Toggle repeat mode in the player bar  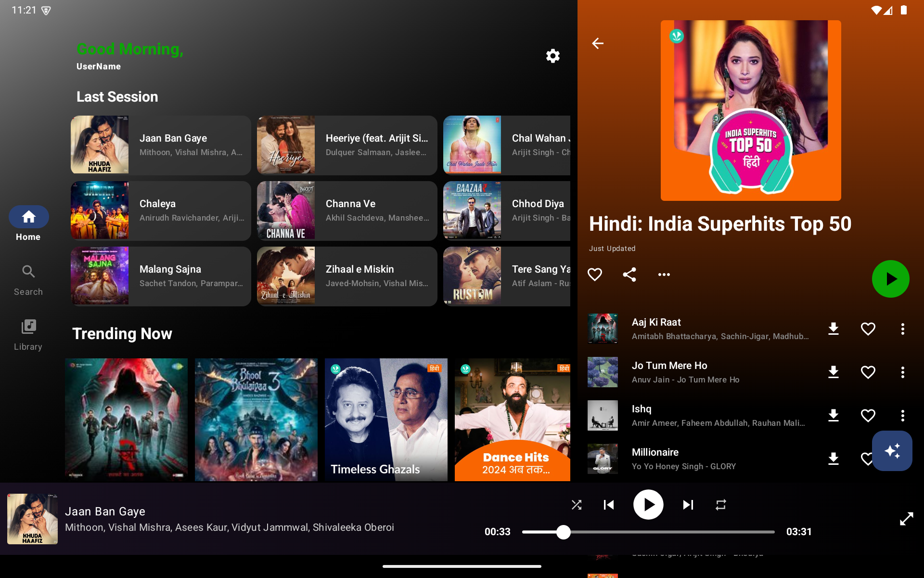720,504
